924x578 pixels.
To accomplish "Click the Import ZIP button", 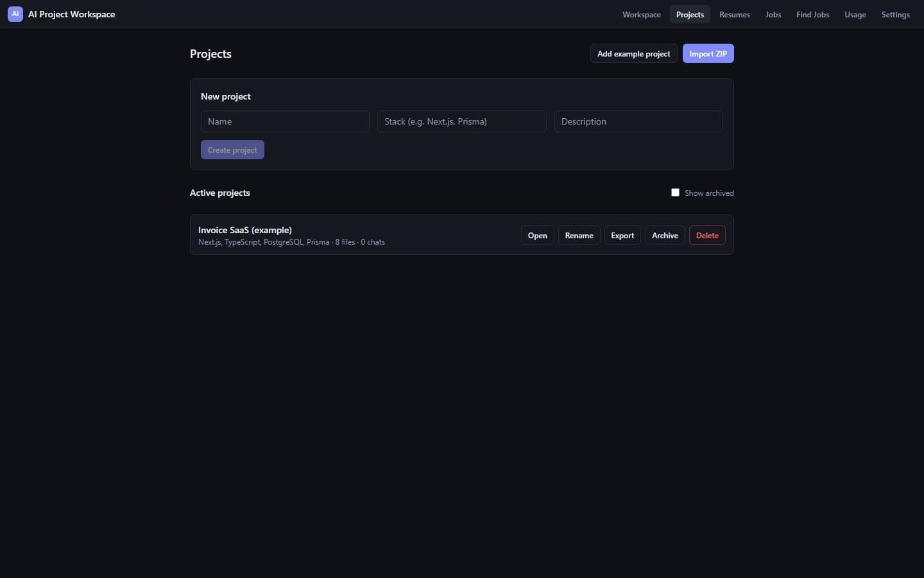I will coord(708,53).
